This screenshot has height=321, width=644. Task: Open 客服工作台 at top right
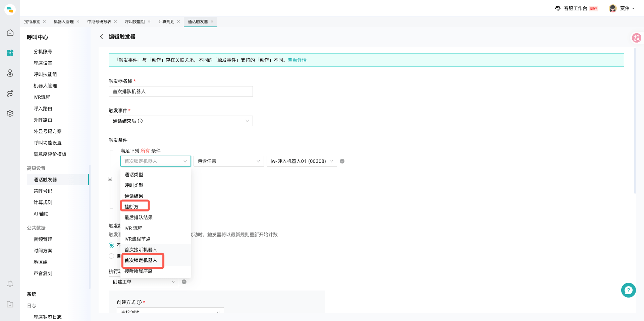[576, 8]
